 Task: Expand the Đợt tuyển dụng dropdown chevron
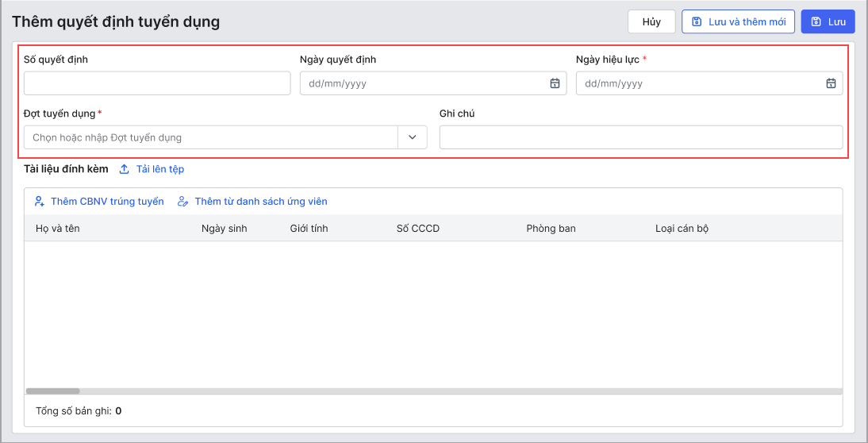click(412, 137)
